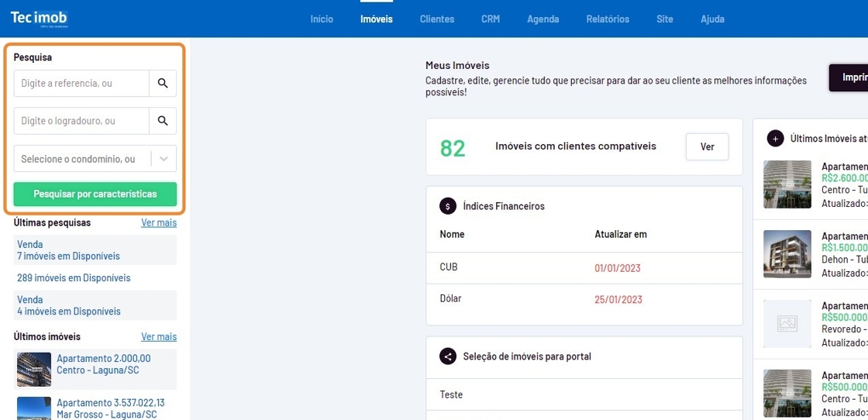Go to the CRM menu
This screenshot has height=420, width=868.
(x=491, y=19)
